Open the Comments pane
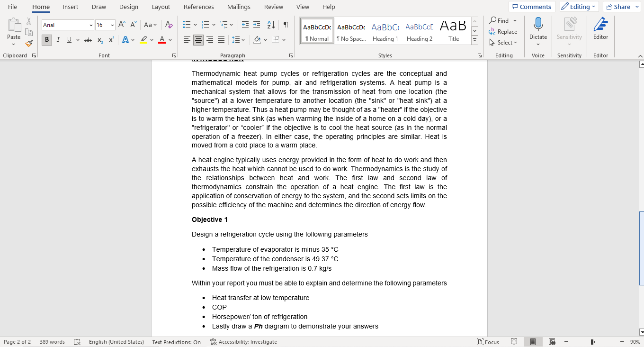 point(532,6)
